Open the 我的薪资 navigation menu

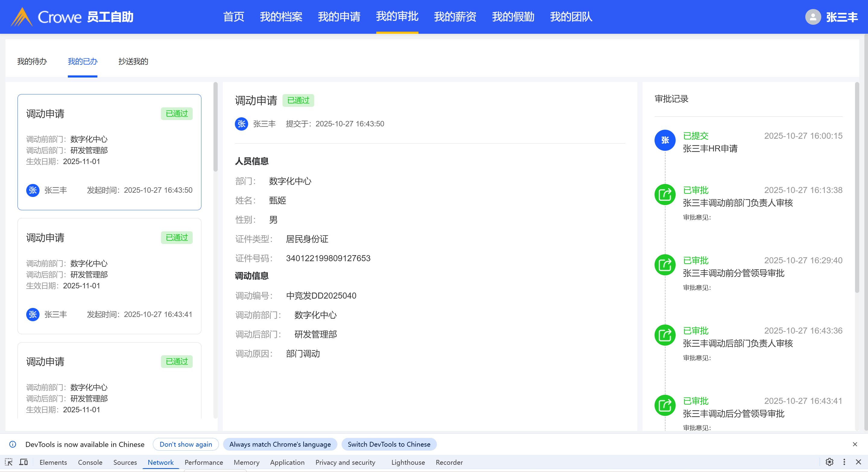tap(455, 17)
